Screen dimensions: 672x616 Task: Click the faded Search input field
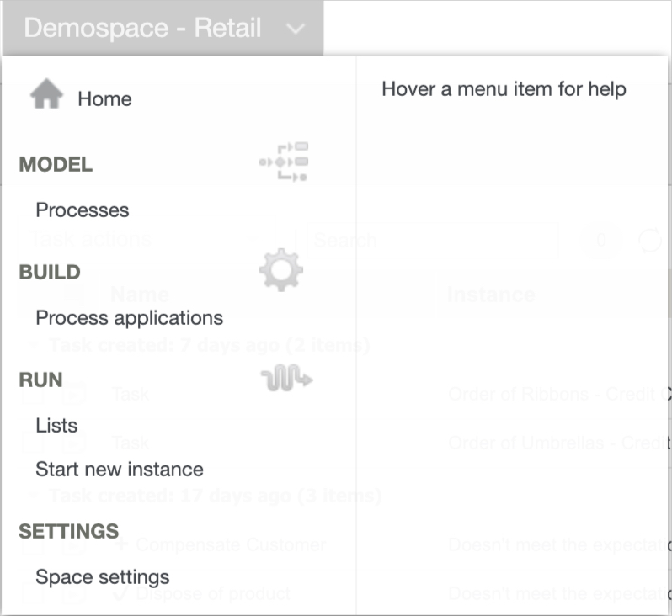434,240
